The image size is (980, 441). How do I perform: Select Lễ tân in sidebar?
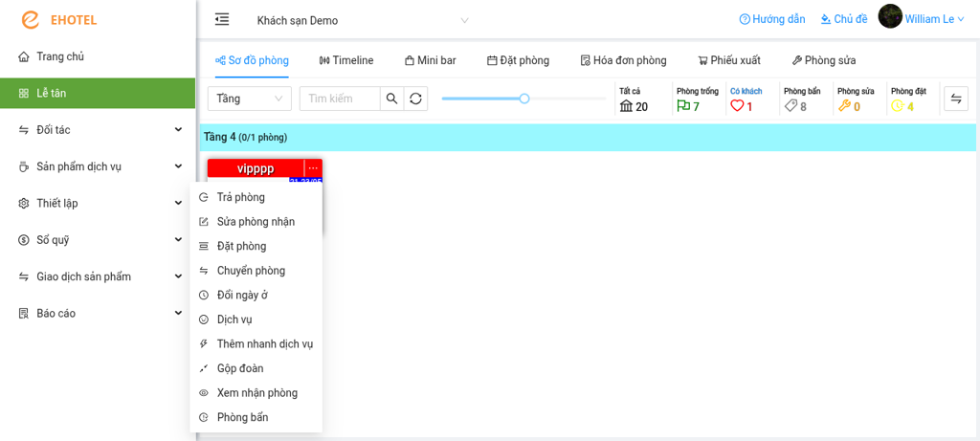pos(98,94)
